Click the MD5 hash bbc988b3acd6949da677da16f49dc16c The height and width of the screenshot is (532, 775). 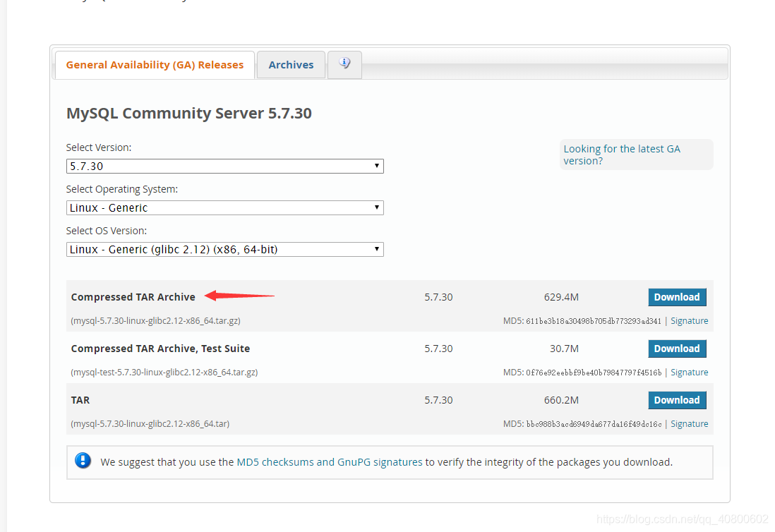click(x=593, y=424)
